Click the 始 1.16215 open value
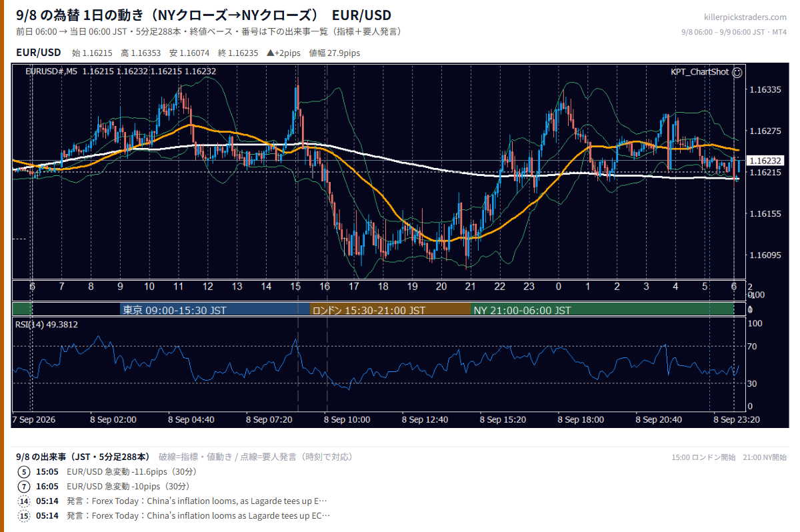 pyautogui.click(x=93, y=53)
